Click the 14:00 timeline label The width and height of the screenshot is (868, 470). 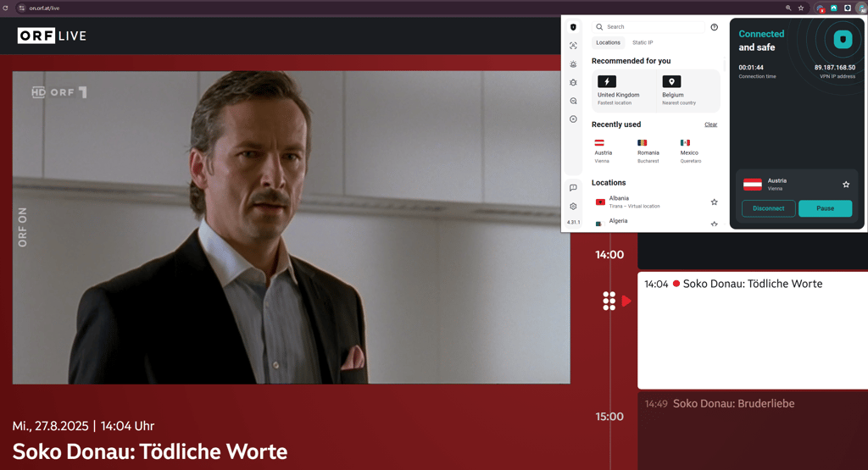pyautogui.click(x=609, y=255)
